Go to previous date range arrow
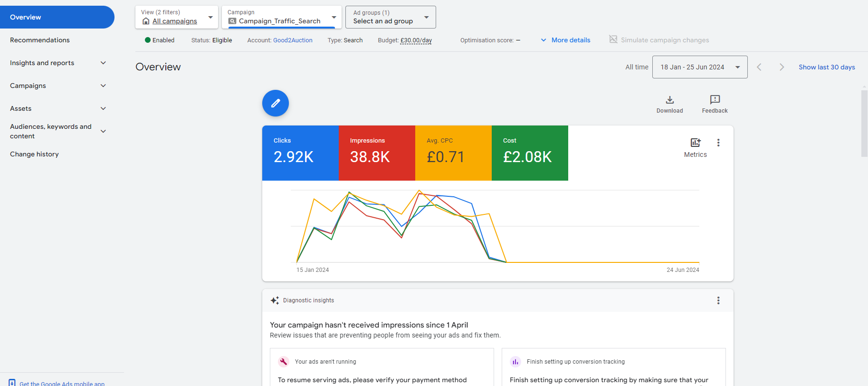The image size is (868, 386). [759, 67]
